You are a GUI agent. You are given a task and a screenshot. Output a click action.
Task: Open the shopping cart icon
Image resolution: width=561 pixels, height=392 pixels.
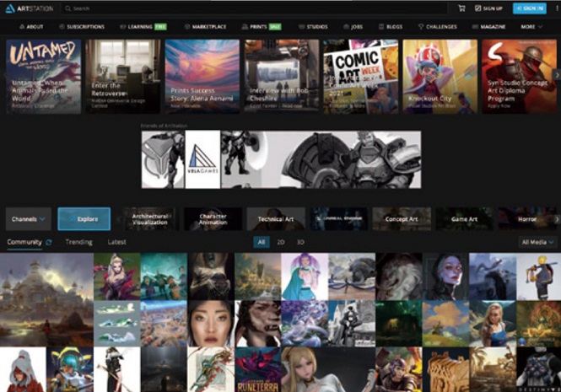(461, 8)
